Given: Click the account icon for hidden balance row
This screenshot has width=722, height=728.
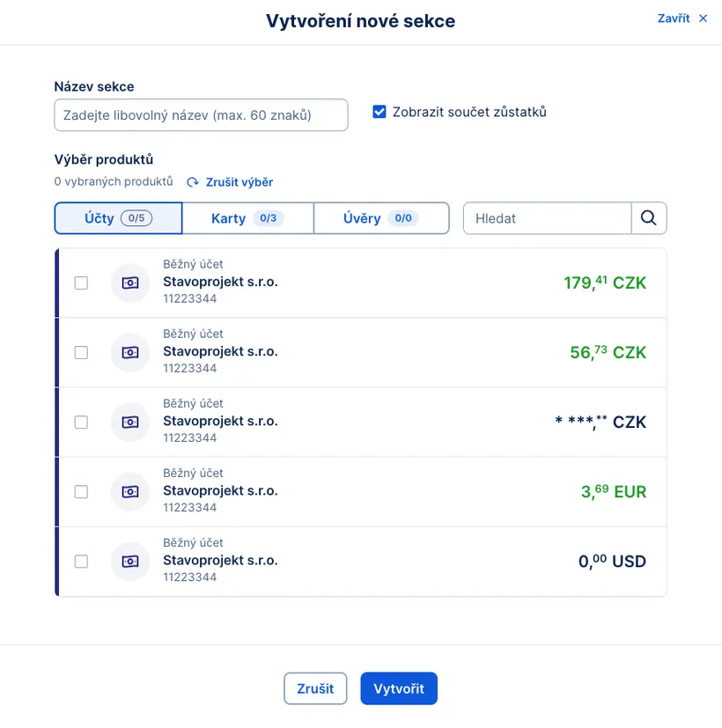Looking at the screenshot, I should (x=130, y=422).
